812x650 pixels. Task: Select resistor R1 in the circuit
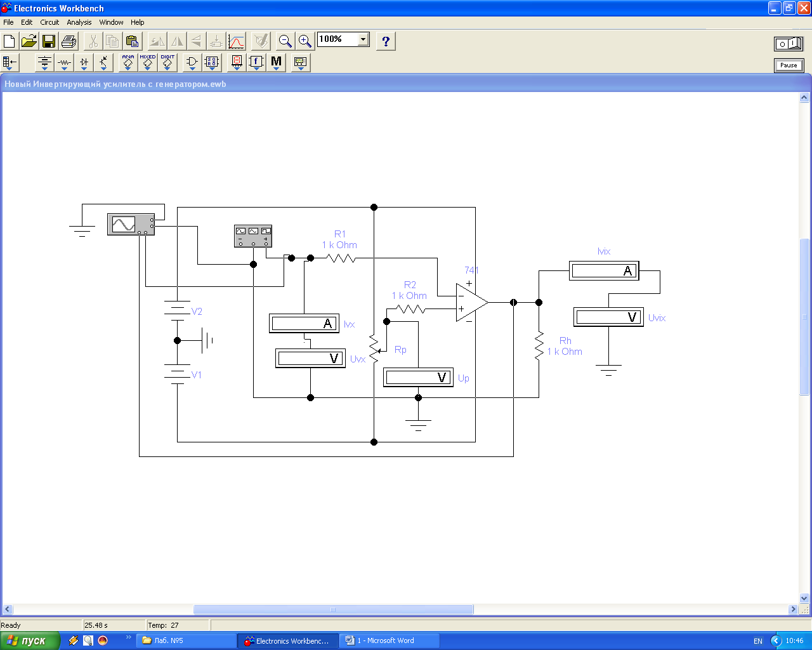click(x=341, y=258)
